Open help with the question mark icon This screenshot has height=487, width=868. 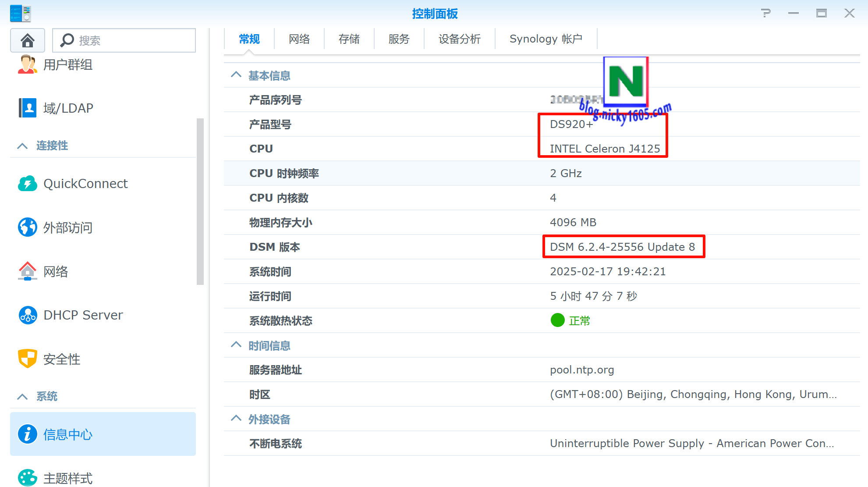click(x=765, y=13)
